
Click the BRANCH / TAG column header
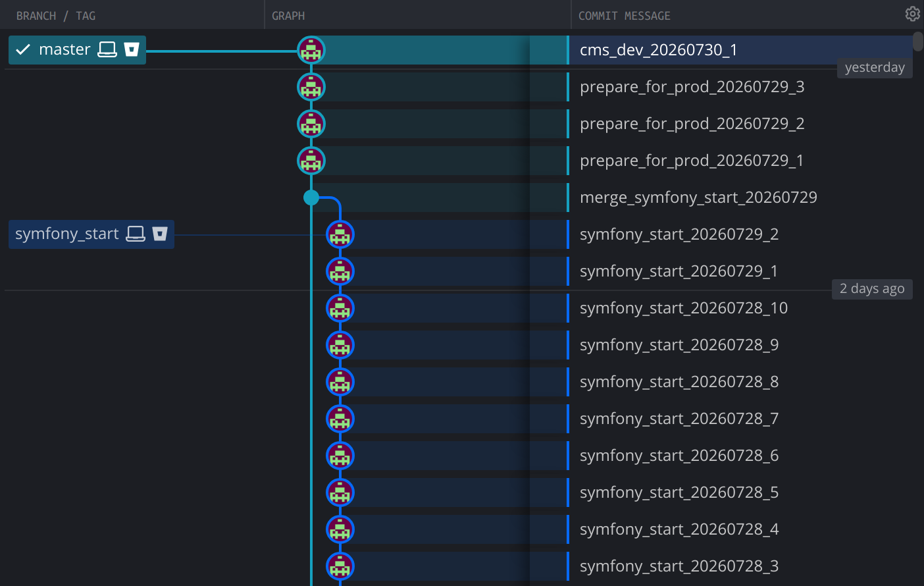click(56, 16)
